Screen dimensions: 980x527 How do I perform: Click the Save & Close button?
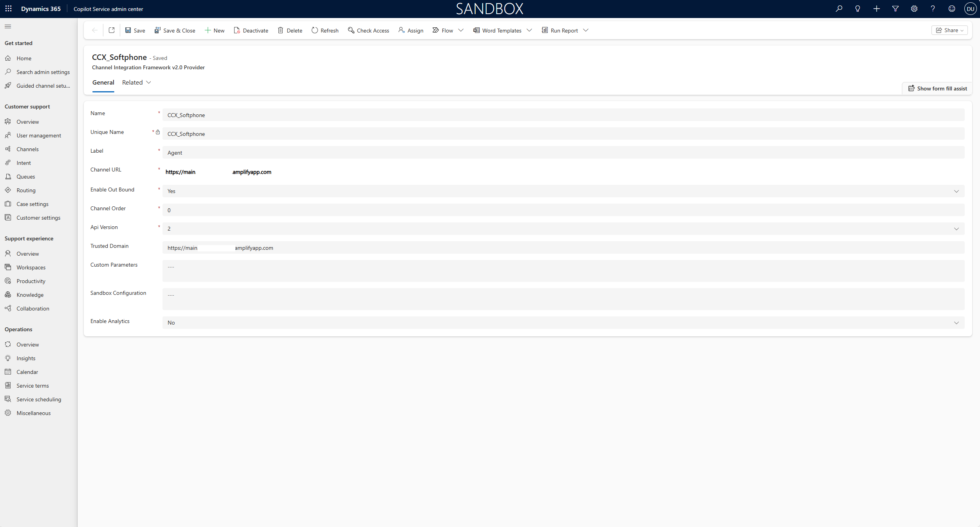(x=175, y=30)
